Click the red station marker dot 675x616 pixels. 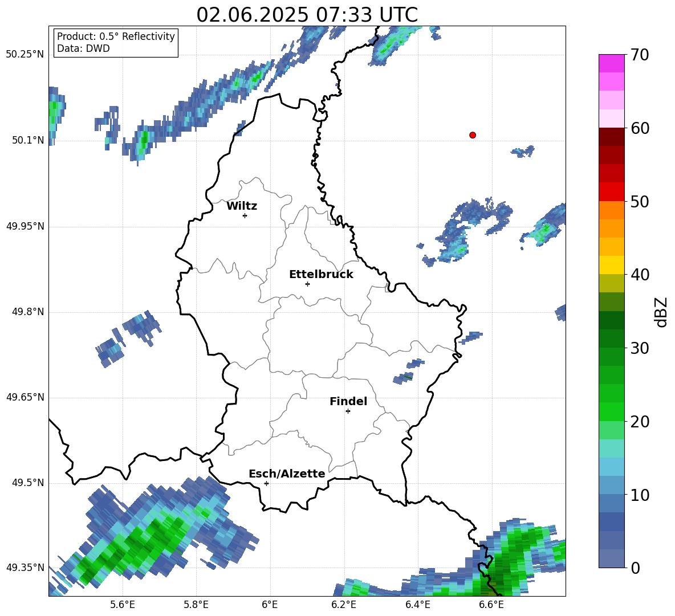coord(472,135)
